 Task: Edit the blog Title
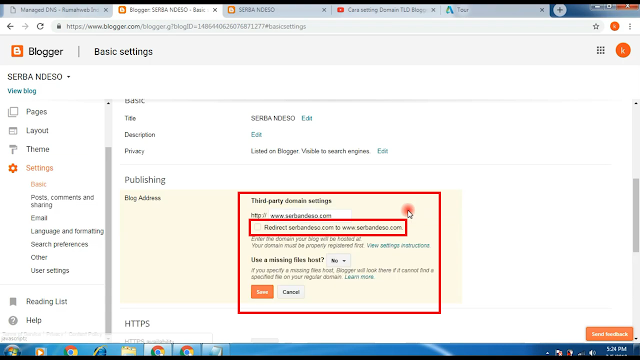pyautogui.click(x=307, y=118)
